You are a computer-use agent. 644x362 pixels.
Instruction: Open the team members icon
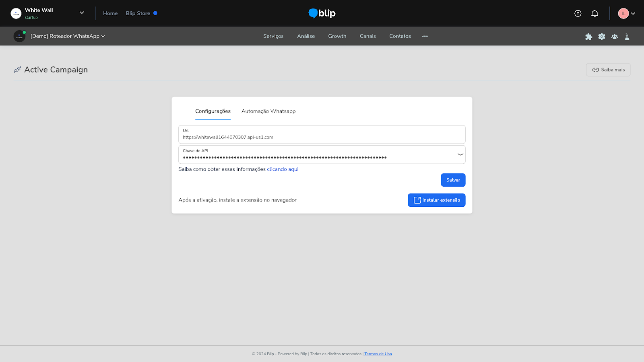(x=614, y=37)
